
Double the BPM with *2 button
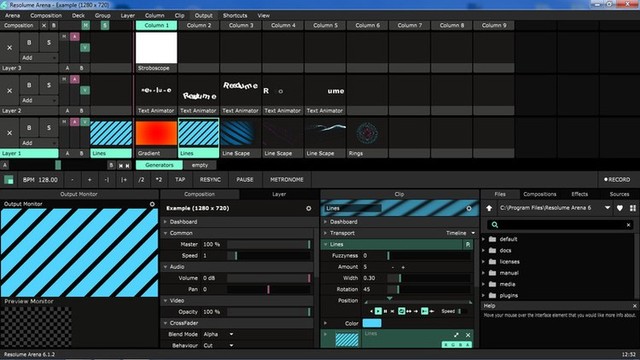pos(159,180)
